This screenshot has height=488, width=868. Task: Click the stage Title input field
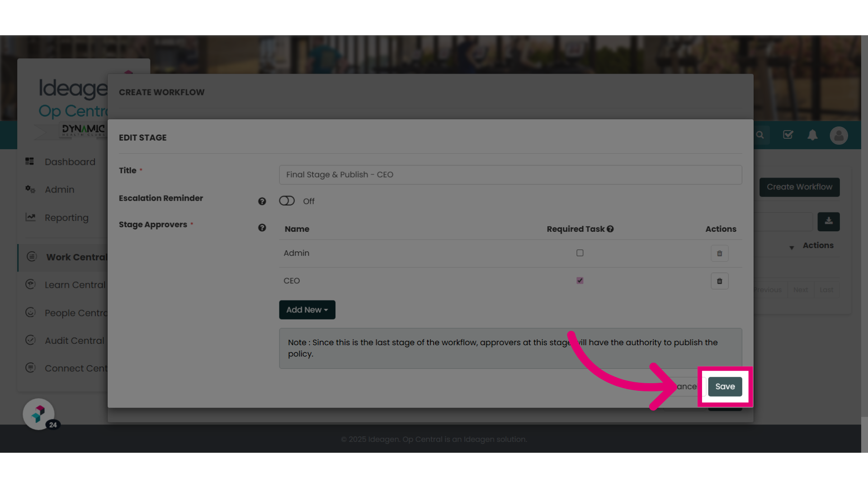pos(510,174)
